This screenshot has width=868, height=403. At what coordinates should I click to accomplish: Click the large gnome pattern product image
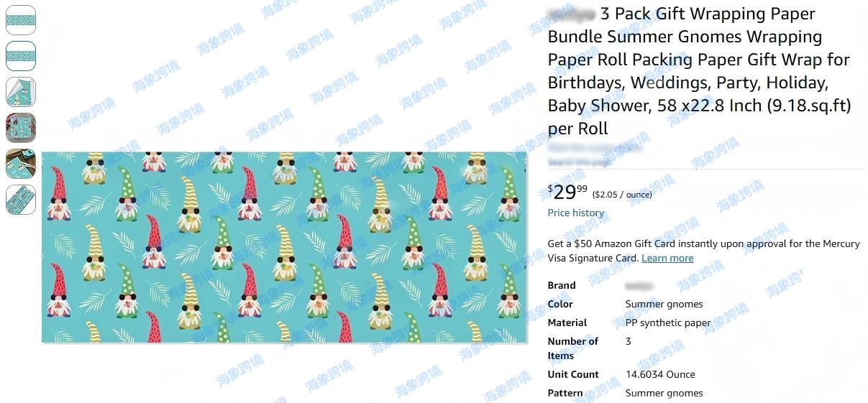284,247
